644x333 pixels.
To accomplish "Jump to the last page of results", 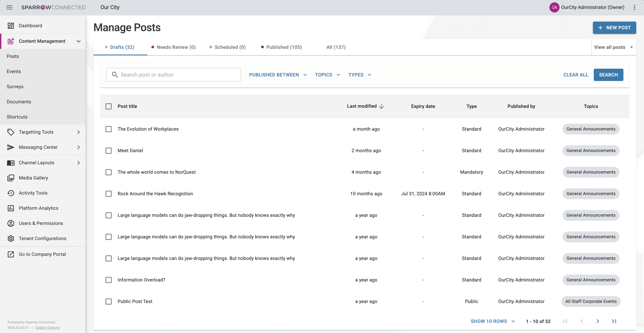I will (x=614, y=321).
